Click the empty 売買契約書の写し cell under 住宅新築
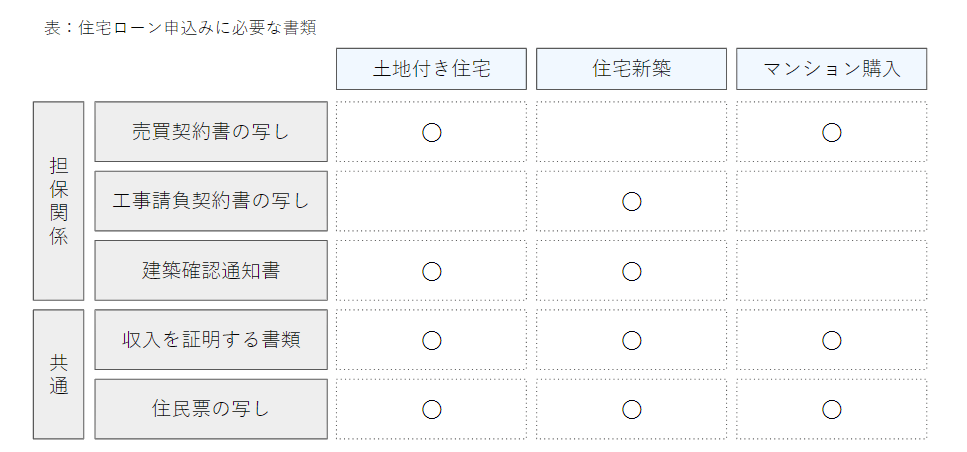 [x=631, y=132]
